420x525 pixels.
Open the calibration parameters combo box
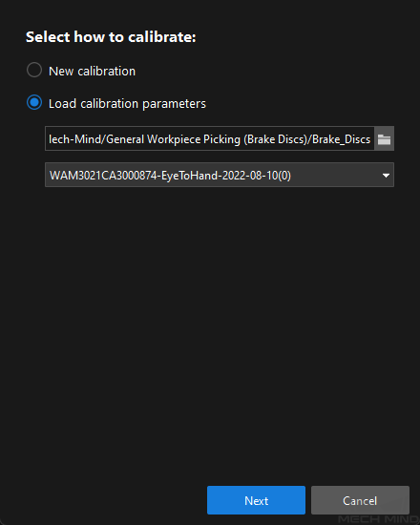220,175
